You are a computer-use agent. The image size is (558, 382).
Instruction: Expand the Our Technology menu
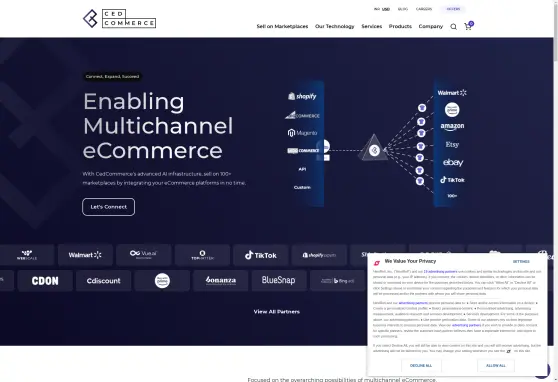tap(335, 26)
